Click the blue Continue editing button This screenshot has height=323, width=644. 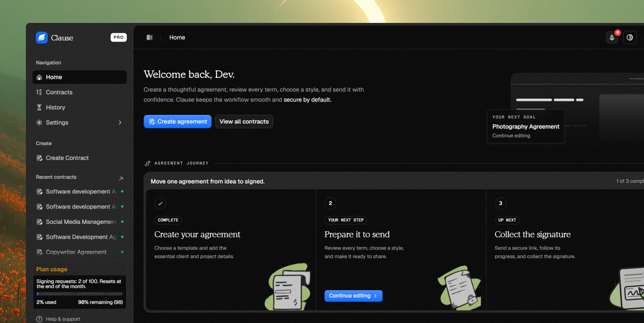click(x=353, y=296)
